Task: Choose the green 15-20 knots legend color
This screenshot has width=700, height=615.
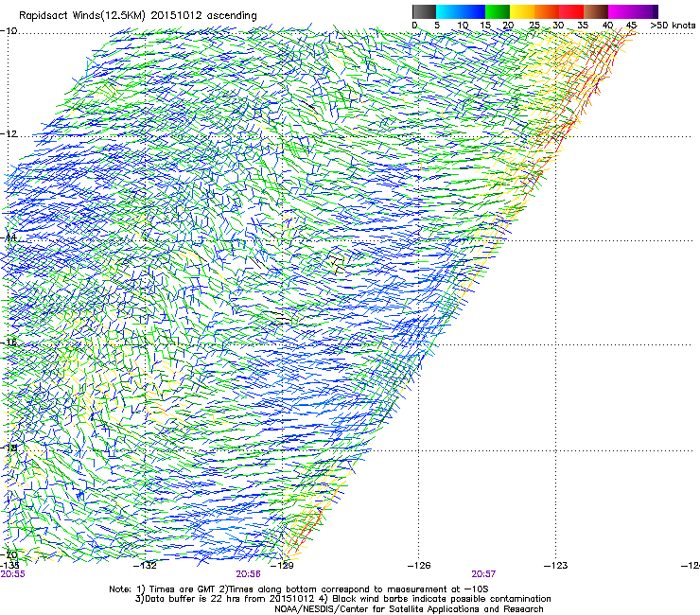Action: [498, 11]
